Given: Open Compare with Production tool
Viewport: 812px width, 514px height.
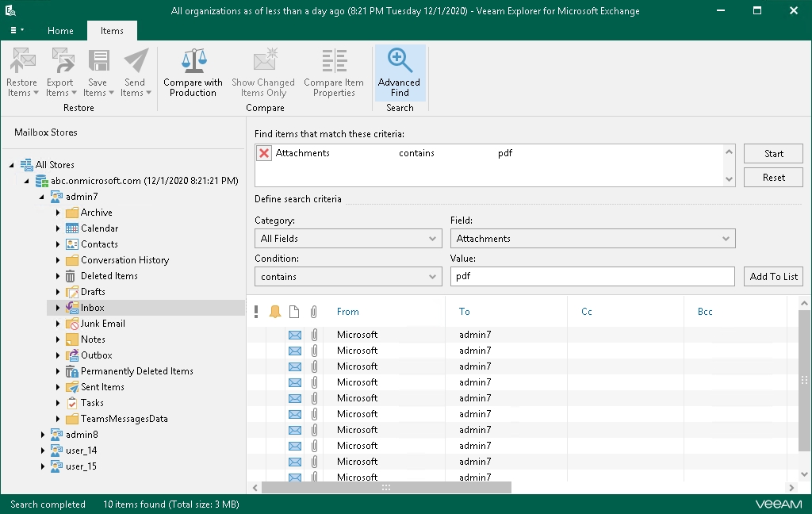Looking at the screenshot, I should [193, 72].
